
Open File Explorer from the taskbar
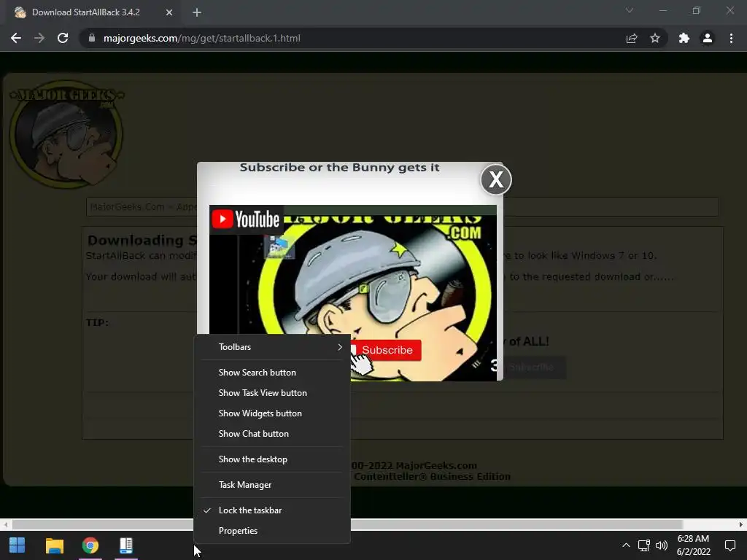tap(54, 545)
